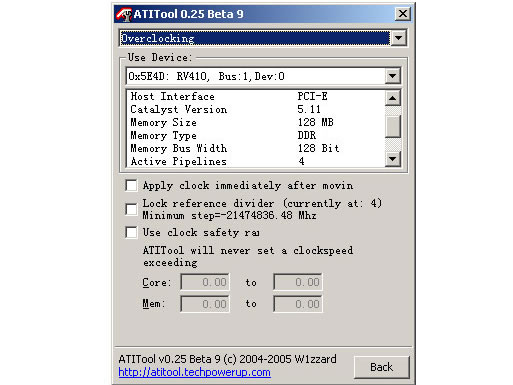This screenshot has width=513, height=385.
Task: Close the ATITool window
Action: pyautogui.click(x=403, y=14)
